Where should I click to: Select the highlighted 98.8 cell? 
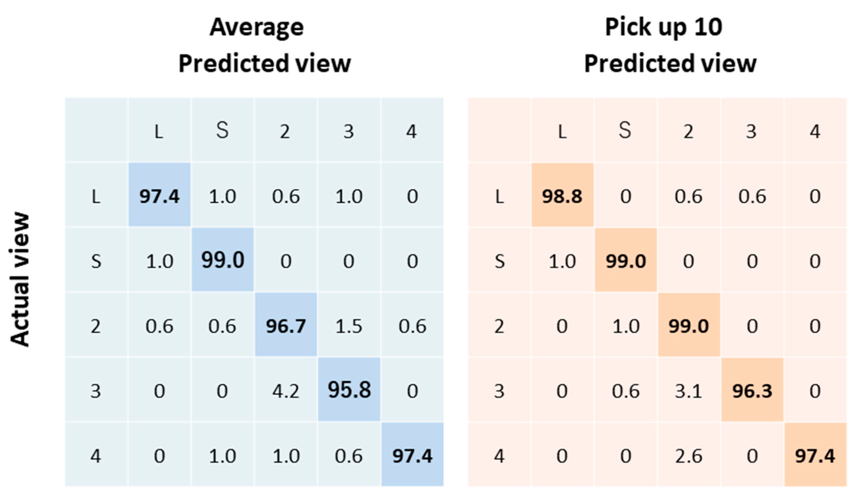[562, 196]
